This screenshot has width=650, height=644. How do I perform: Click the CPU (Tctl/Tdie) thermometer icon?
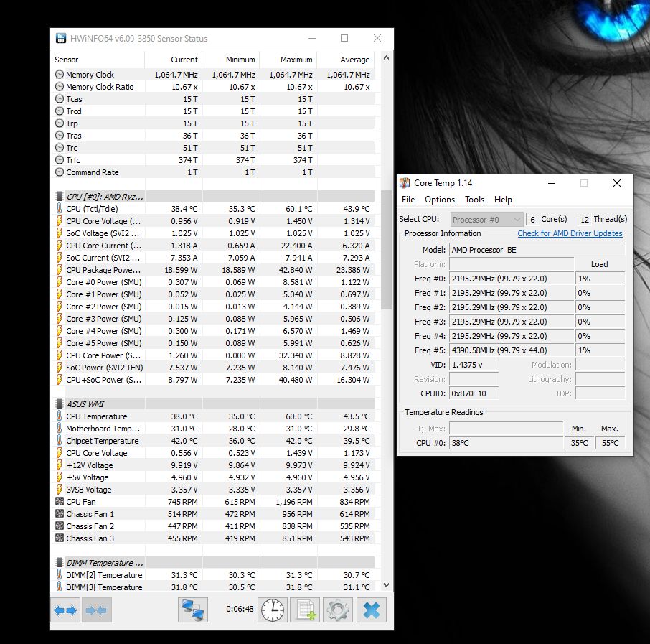60,208
